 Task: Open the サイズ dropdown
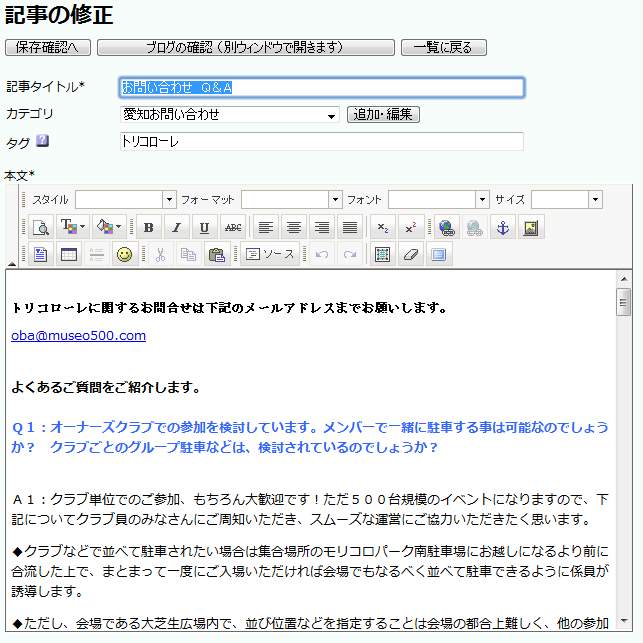(567, 200)
